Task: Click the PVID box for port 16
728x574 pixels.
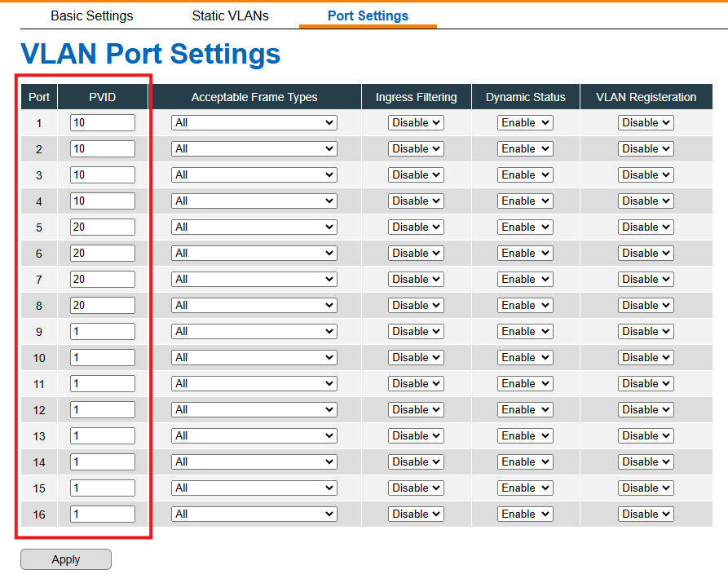Action: [103, 514]
